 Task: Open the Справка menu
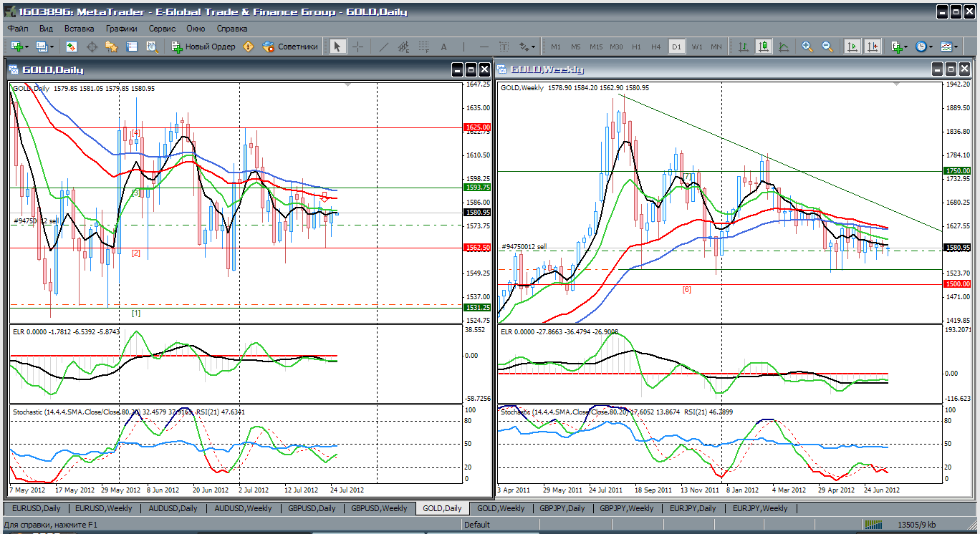[x=231, y=29]
